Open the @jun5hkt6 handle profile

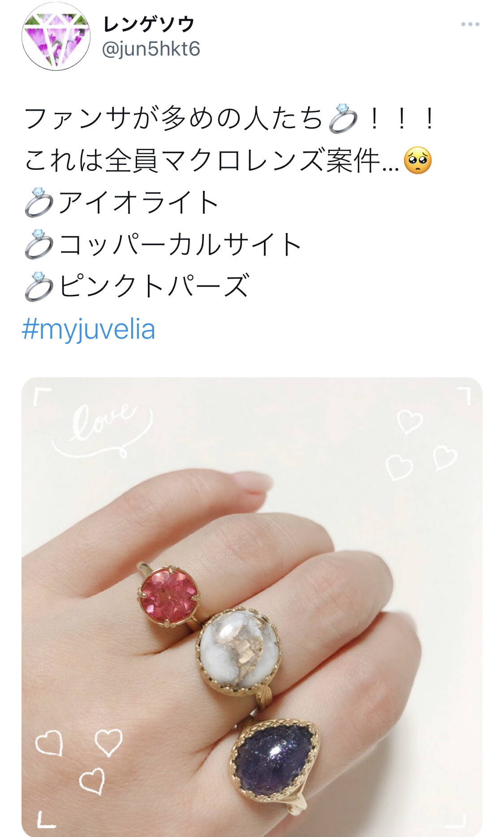[151, 49]
